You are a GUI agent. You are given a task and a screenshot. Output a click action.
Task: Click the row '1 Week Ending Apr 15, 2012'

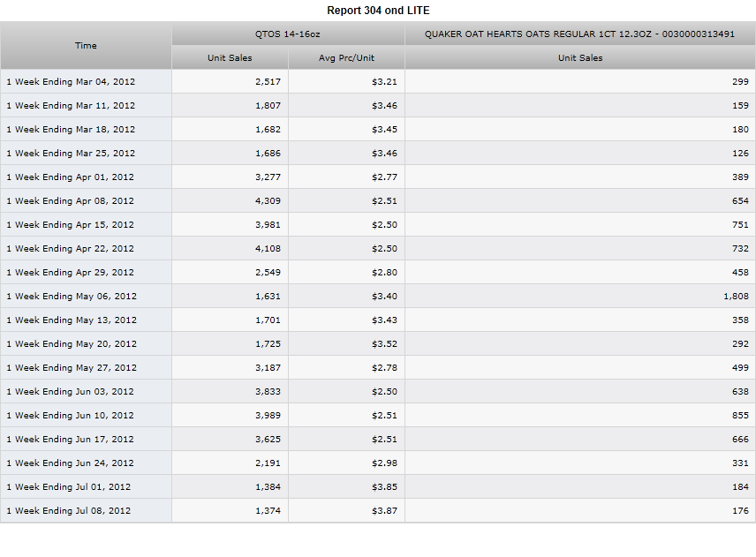point(378,224)
